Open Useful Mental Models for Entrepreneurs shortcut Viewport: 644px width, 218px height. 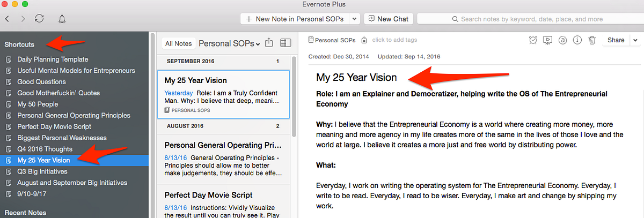(x=76, y=71)
